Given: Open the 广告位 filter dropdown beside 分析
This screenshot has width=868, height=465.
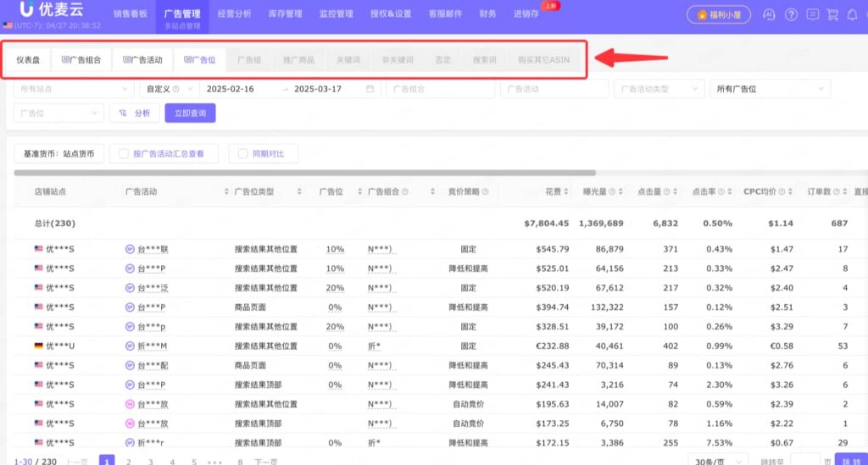Looking at the screenshot, I should click(x=58, y=113).
